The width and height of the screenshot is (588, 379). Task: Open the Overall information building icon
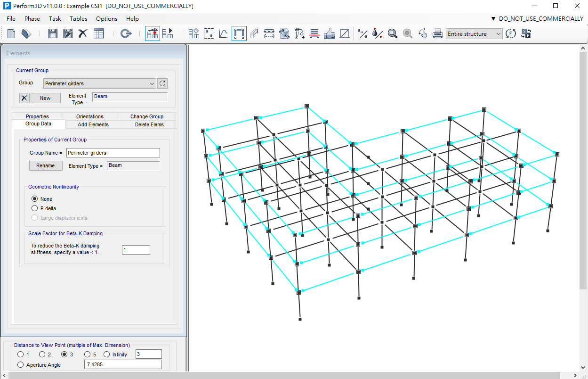194,33
